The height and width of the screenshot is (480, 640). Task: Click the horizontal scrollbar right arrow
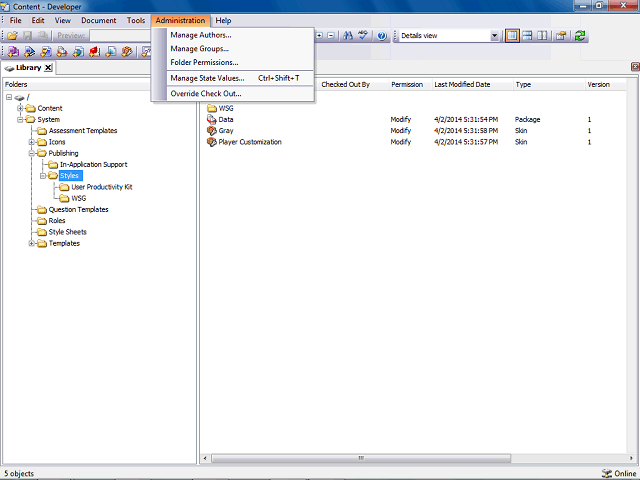click(x=631, y=458)
